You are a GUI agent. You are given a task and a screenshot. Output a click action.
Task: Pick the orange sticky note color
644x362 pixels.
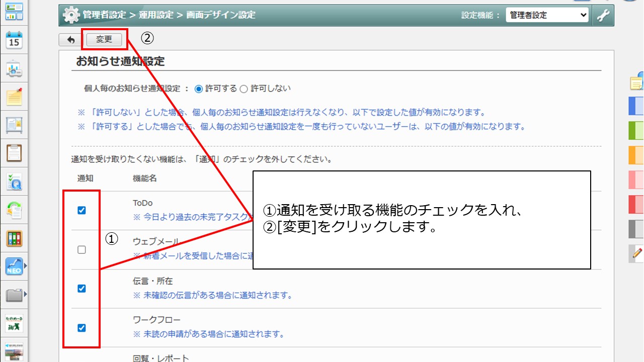(x=637, y=155)
